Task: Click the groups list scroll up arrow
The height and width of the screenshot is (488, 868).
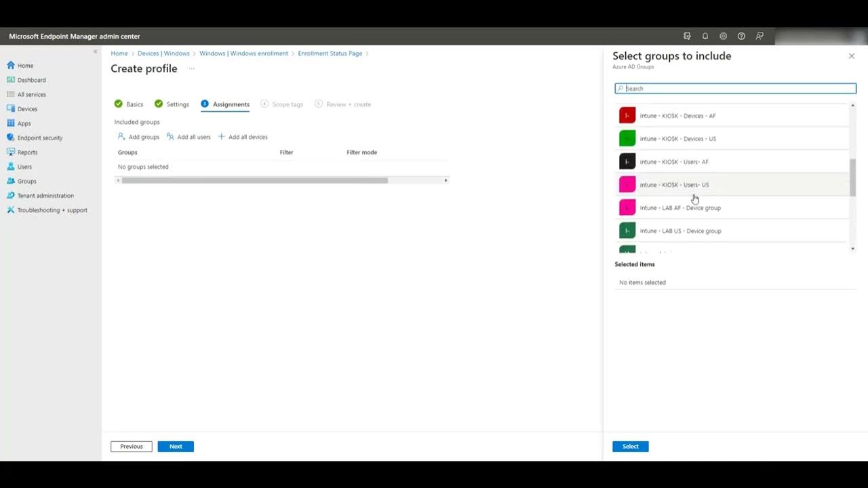Action: (x=852, y=106)
